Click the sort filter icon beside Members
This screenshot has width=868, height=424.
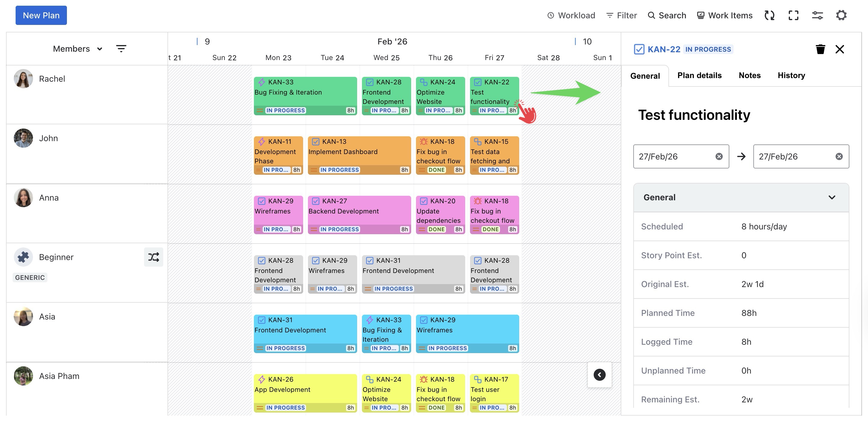[121, 49]
